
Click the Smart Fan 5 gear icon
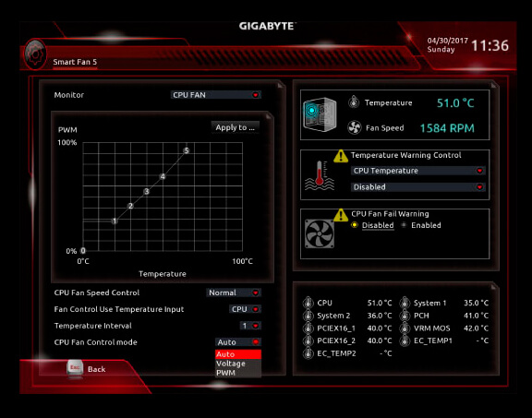[x=35, y=54]
